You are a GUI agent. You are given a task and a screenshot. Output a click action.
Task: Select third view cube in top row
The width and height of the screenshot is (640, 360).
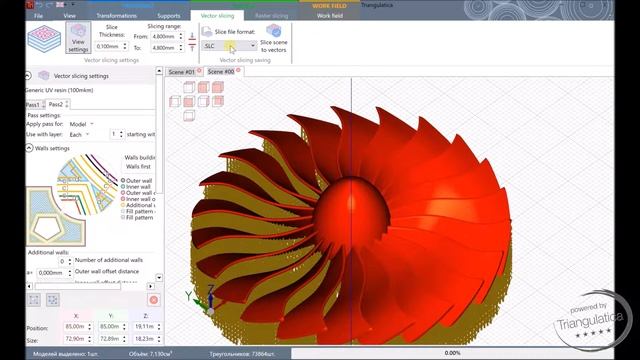(218, 87)
